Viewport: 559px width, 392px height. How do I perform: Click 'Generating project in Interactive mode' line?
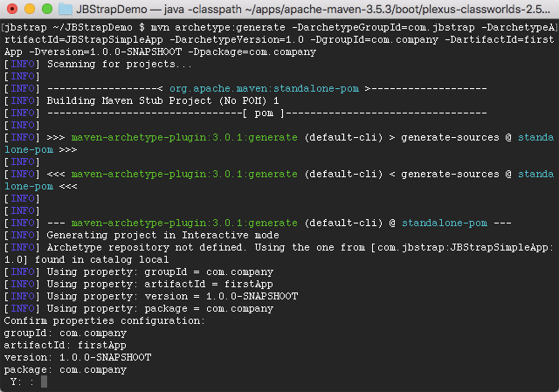[163, 235]
